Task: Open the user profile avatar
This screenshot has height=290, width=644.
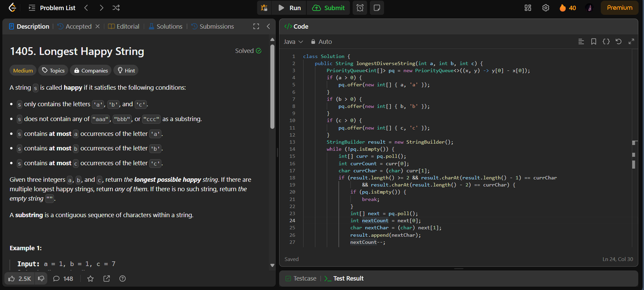Action: coord(588,8)
